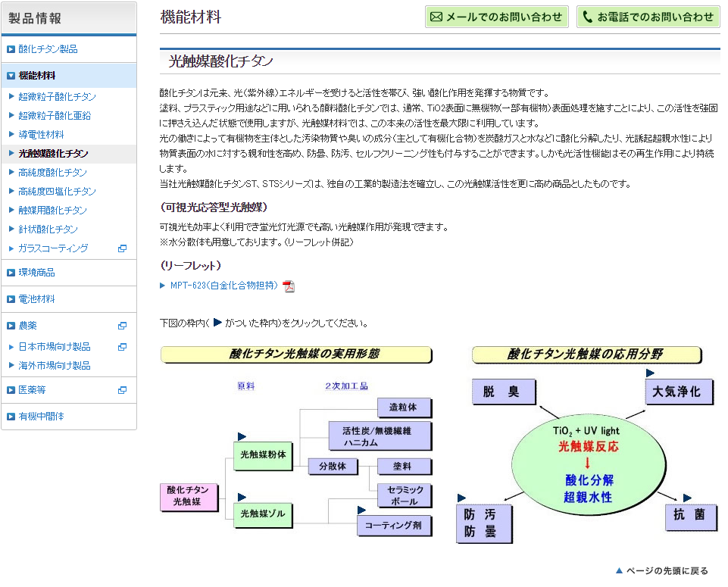This screenshot has width=728, height=587.
Task: Click the 塗料 diagram box
Action: click(404, 467)
